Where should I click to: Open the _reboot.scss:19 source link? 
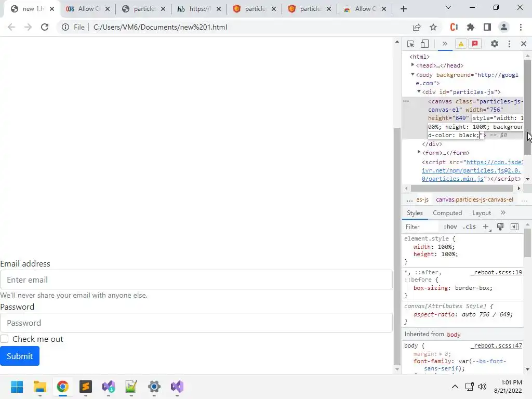click(496, 272)
